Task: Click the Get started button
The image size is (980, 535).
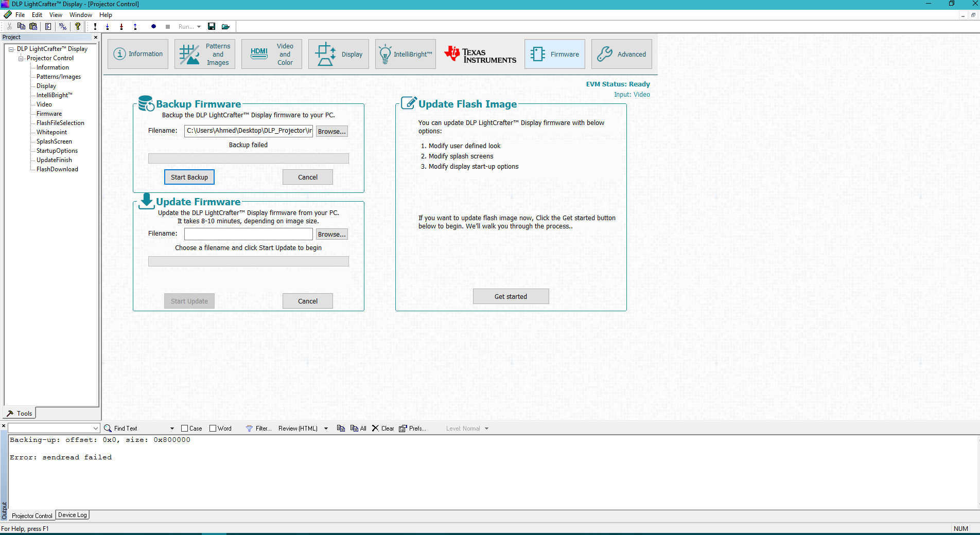Action: click(x=511, y=296)
